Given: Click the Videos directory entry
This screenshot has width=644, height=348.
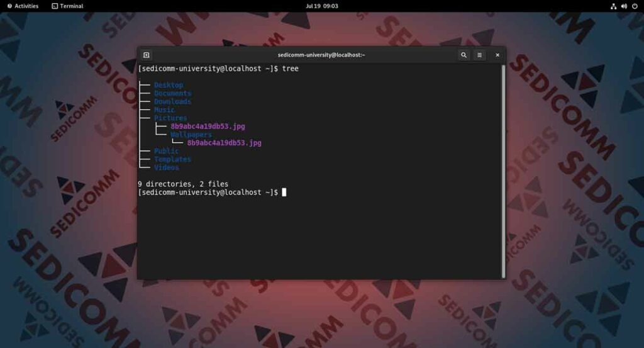Looking at the screenshot, I should [x=166, y=167].
